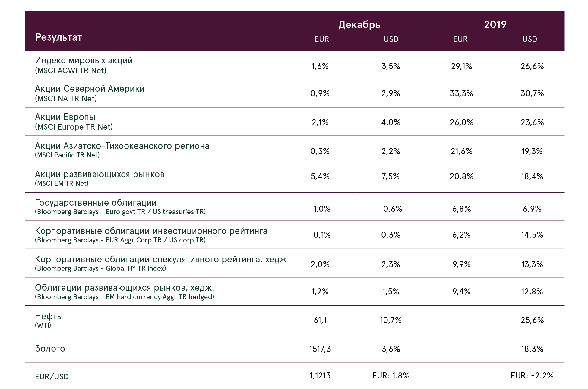Image resolution: width=588 pixels, height=389 pixels.
Task: Click world index December EUR value 1,6%
Action: [x=320, y=66]
